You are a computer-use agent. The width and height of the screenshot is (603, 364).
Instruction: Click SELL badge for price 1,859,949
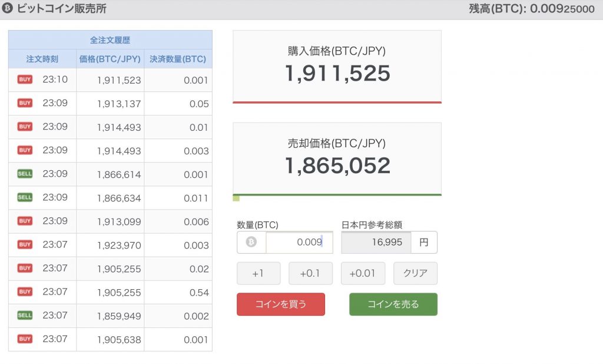[25, 315]
